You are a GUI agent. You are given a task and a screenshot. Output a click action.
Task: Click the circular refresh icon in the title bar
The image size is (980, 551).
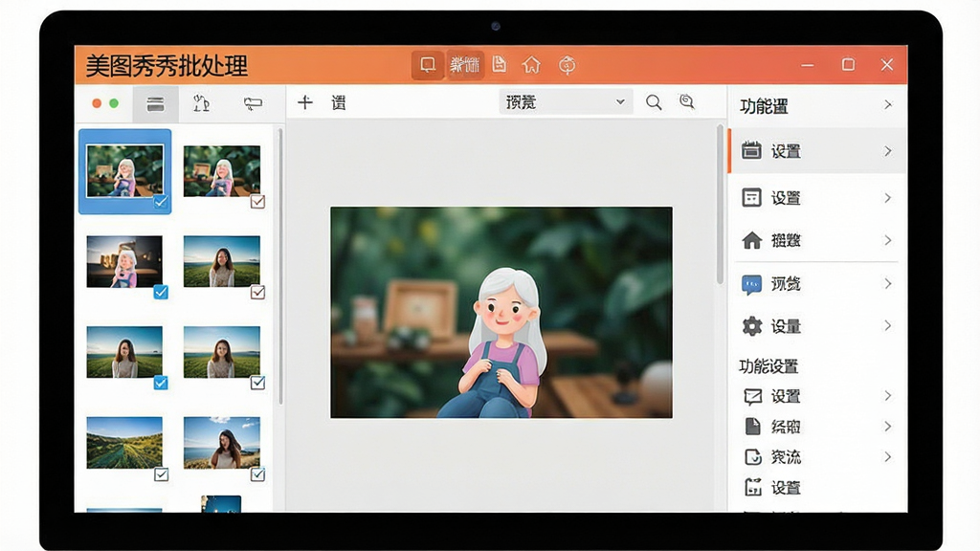click(567, 65)
